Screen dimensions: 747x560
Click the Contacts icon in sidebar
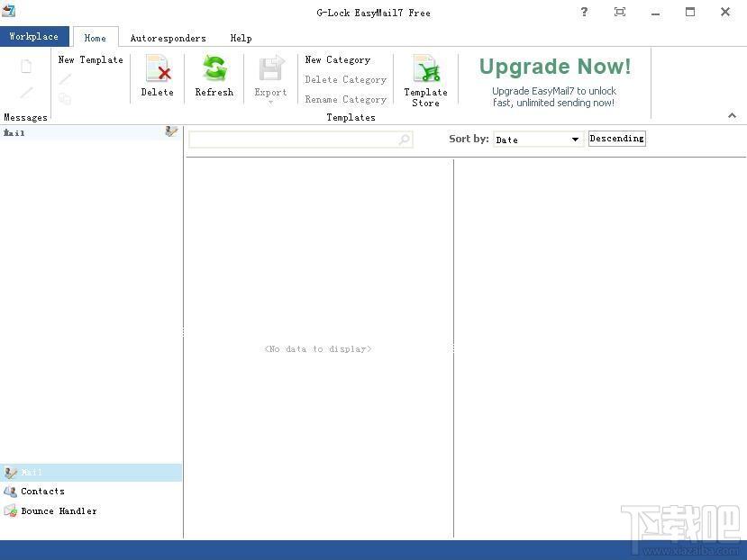(x=11, y=492)
